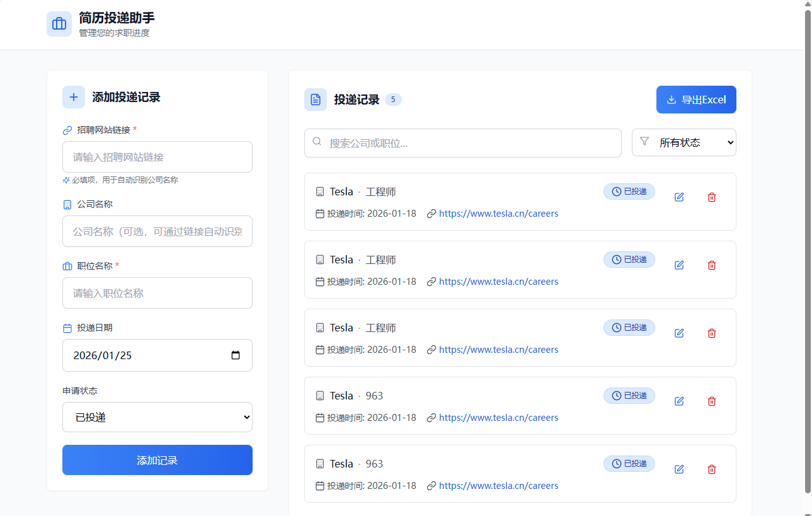Edit the last Tesla 963 record

[679, 469]
